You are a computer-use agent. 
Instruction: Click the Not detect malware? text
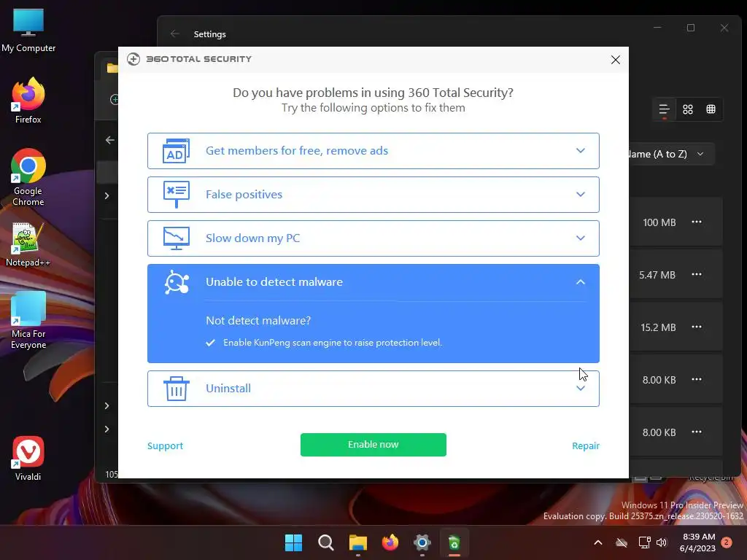click(x=258, y=321)
